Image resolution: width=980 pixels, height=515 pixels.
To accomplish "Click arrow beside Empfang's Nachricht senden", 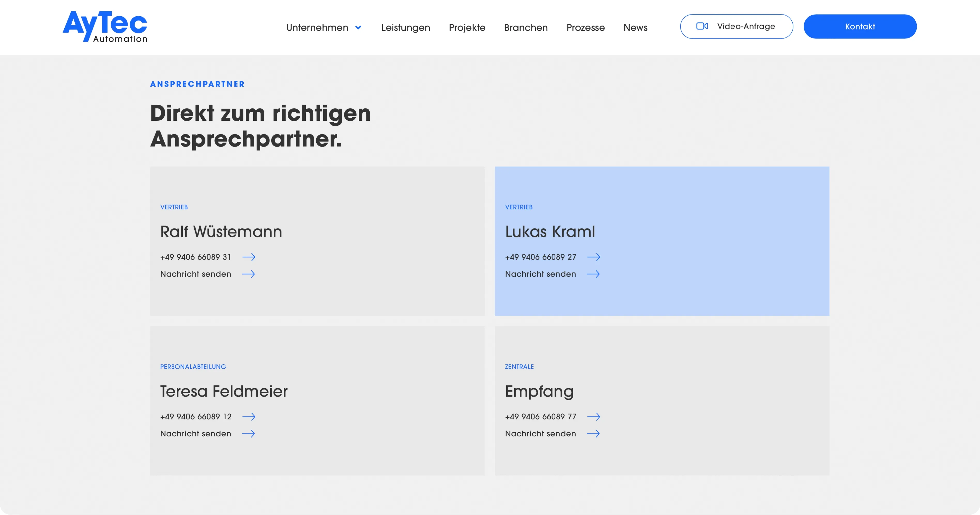I will click(593, 434).
